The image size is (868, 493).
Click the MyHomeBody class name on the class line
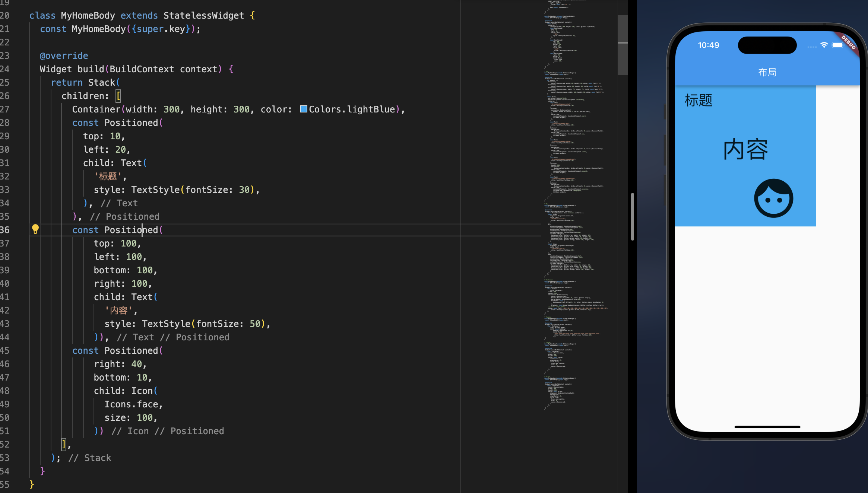pyautogui.click(x=88, y=16)
